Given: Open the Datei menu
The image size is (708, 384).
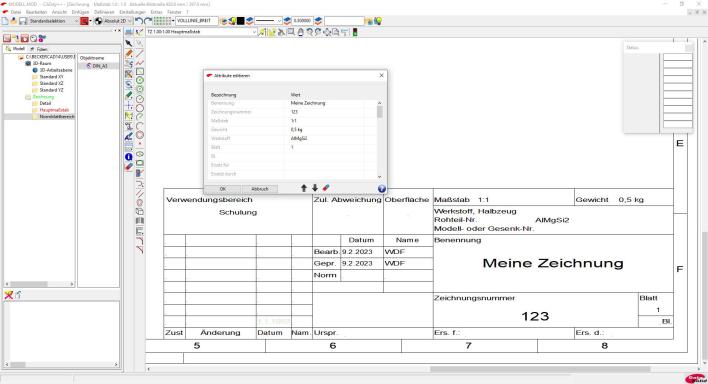Looking at the screenshot, I should (16, 12).
